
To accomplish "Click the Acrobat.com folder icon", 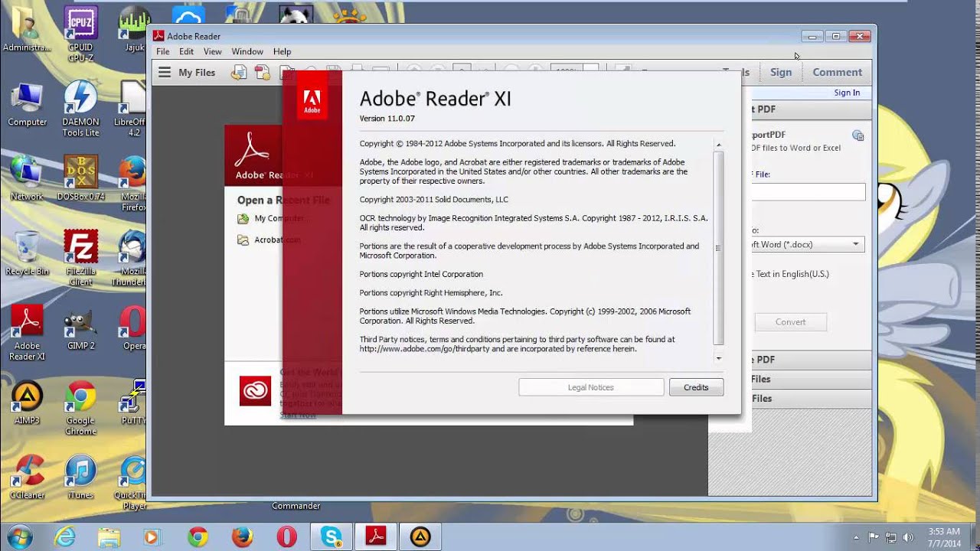I will point(243,240).
